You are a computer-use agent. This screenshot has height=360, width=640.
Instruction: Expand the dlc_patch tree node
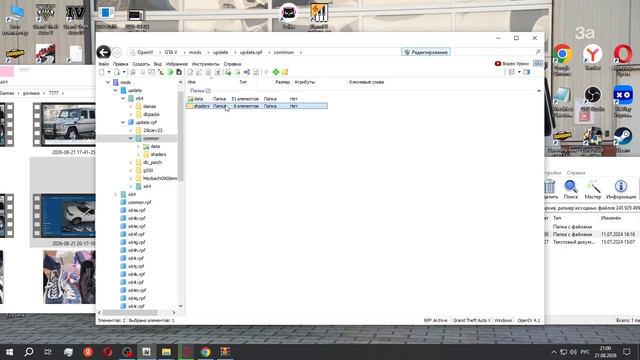click(131, 162)
